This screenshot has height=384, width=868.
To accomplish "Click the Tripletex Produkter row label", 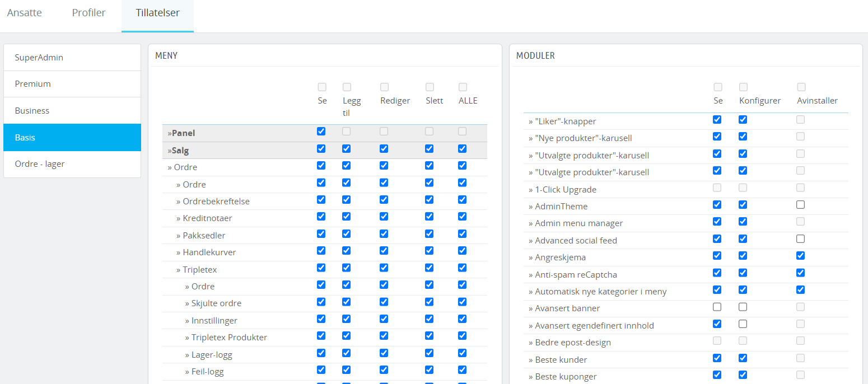I will [x=226, y=338].
